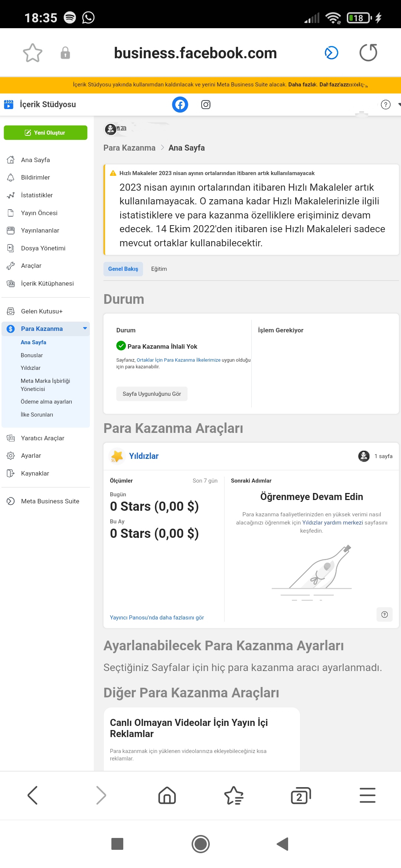The height and width of the screenshot is (868, 401).
Task: Select Bonuslar submenu item
Action: coord(32,355)
